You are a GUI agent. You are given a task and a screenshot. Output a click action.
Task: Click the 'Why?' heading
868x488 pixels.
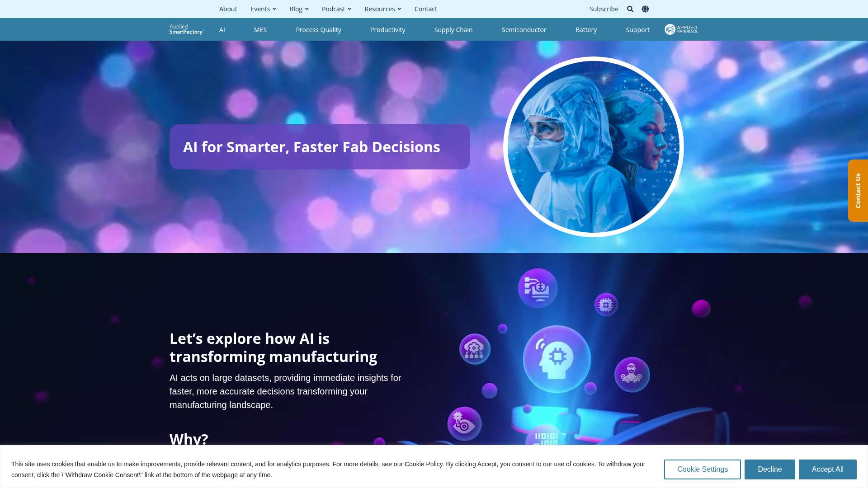coord(189,439)
